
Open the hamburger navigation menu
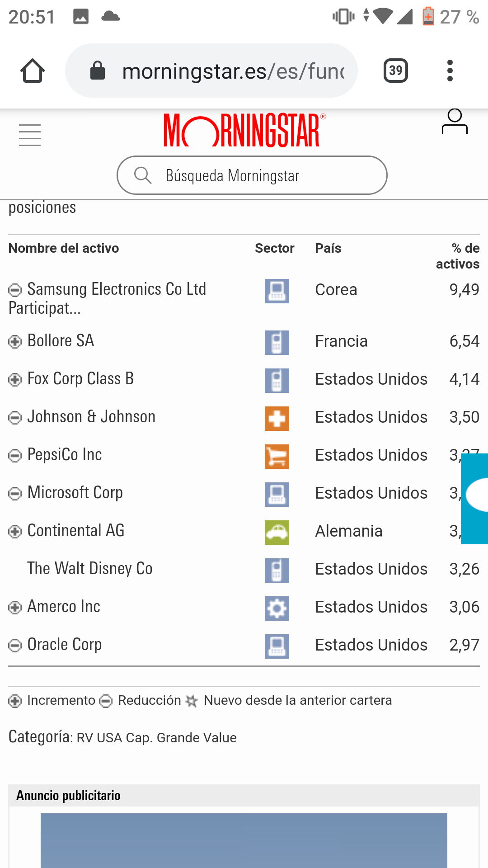[30, 135]
